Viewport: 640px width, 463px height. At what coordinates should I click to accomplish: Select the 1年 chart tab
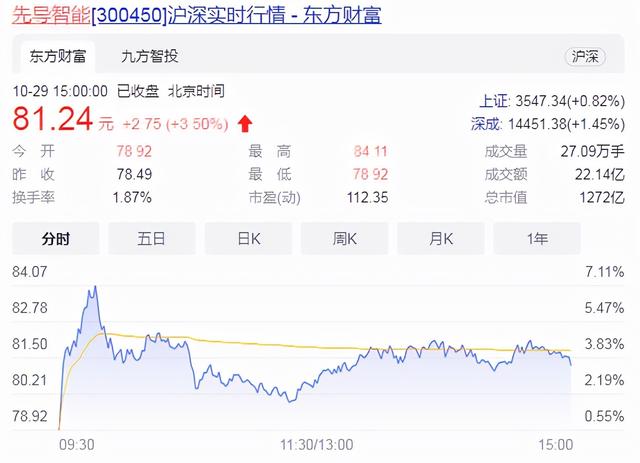[537, 238]
